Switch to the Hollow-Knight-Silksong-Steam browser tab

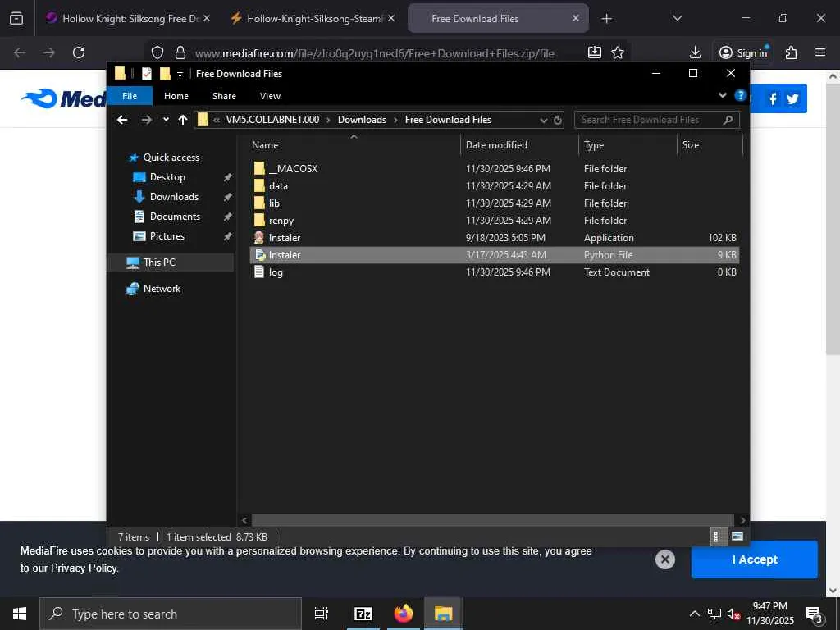tap(313, 18)
